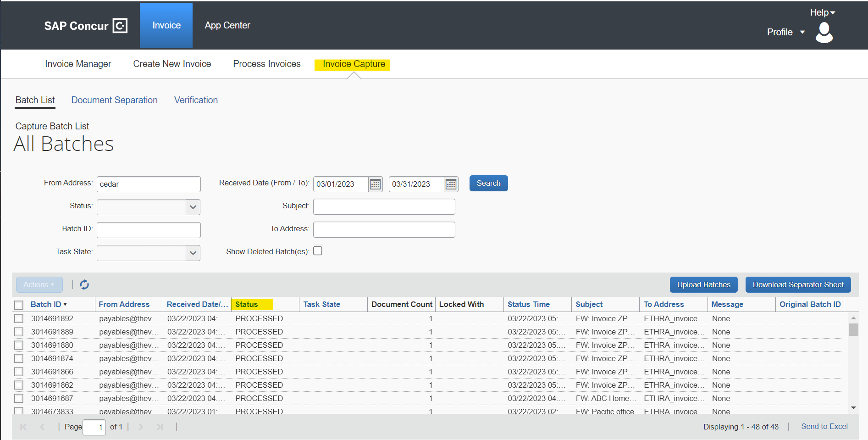Viewport: 868px width, 440px height.
Task: Select the checkbox for batch 3014691889
Action: point(19,332)
